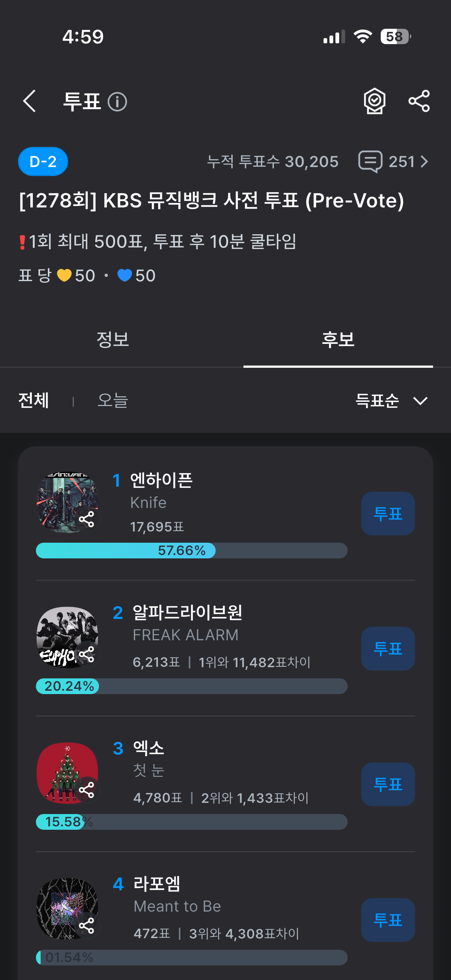451x980 pixels.
Task: Select the 전체 filter option
Action: tap(34, 401)
